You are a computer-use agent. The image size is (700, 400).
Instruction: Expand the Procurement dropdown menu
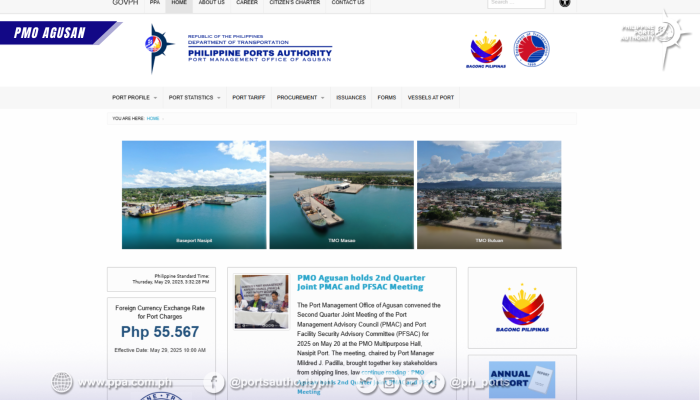[x=300, y=97]
